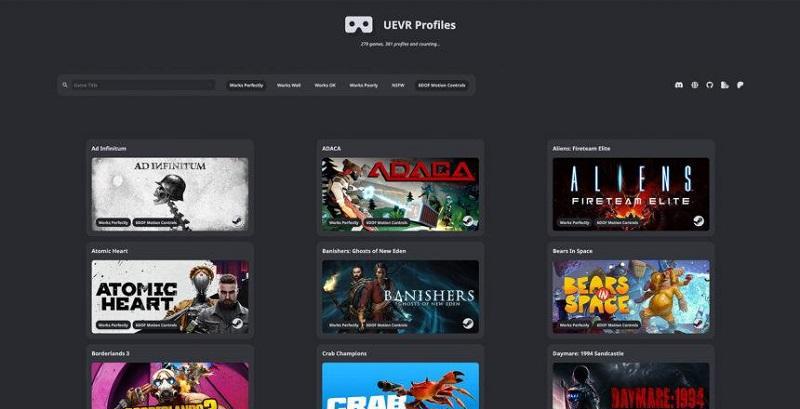Select the Daymare 1994 cover image
The image size is (800, 409).
point(631,386)
